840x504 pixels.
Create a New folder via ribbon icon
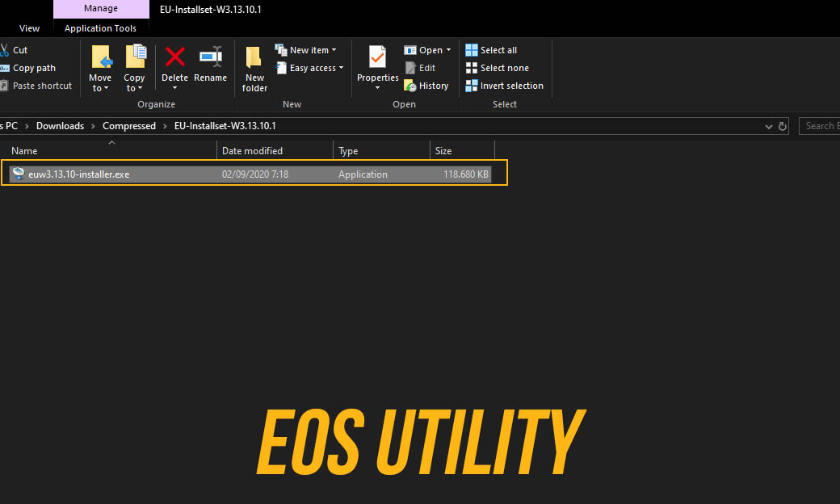(x=254, y=57)
